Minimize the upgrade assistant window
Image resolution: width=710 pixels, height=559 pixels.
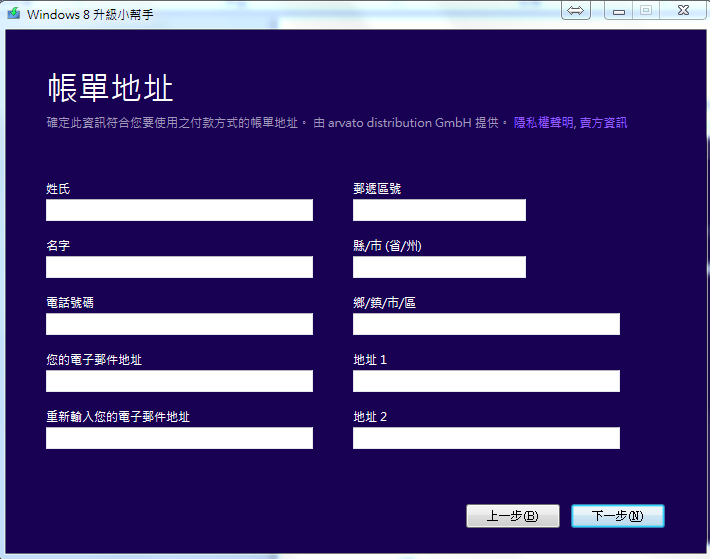[619, 10]
